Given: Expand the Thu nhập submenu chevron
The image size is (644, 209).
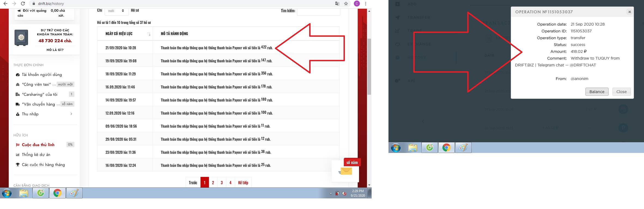Looking at the screenshot, I should (x=71, y=114).
